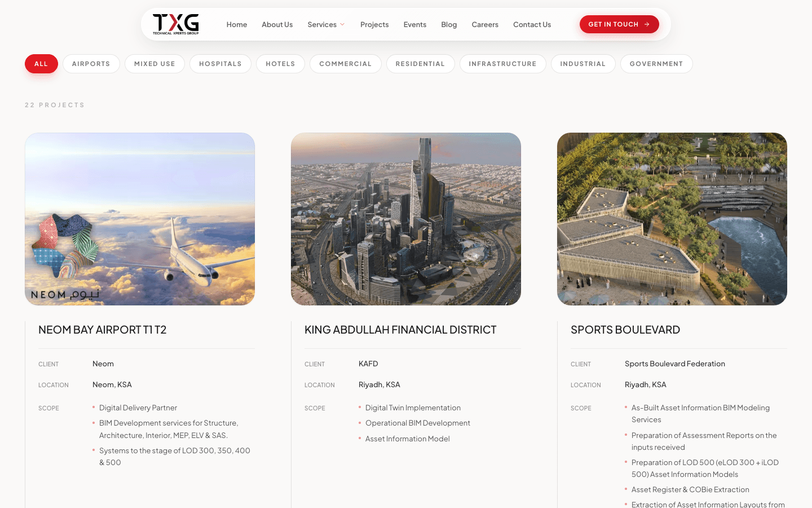The height and width of the screenshot is (508, 812).
Task: Select 'Asset Information Model' scope item
Action: (408, 439)
